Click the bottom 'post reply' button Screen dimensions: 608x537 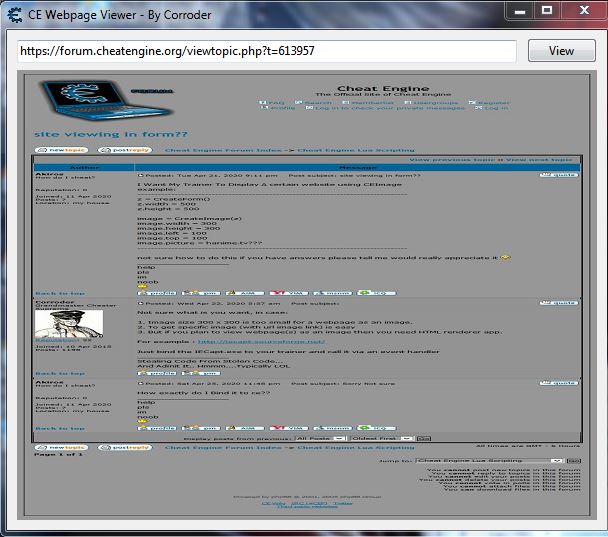(125, 447)
